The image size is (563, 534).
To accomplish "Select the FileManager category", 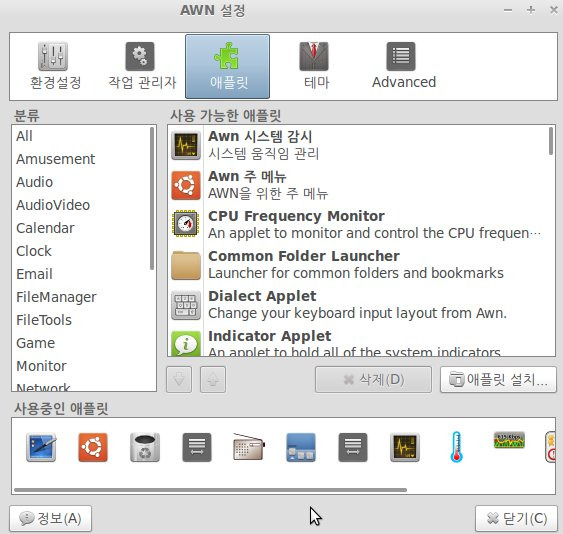I will pyautogui.click(x=56, y=297).
